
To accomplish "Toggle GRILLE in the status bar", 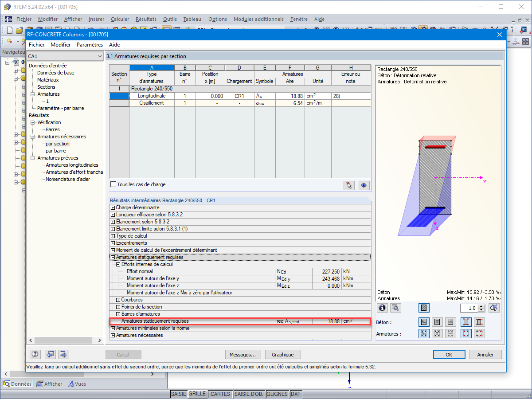I will tap(197, 394).
